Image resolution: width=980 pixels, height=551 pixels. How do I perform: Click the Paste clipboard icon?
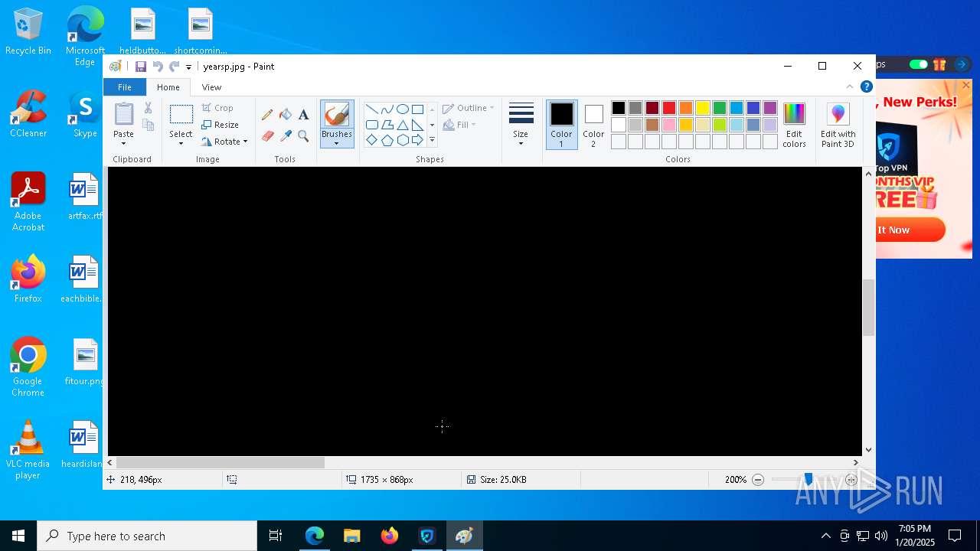123,114
